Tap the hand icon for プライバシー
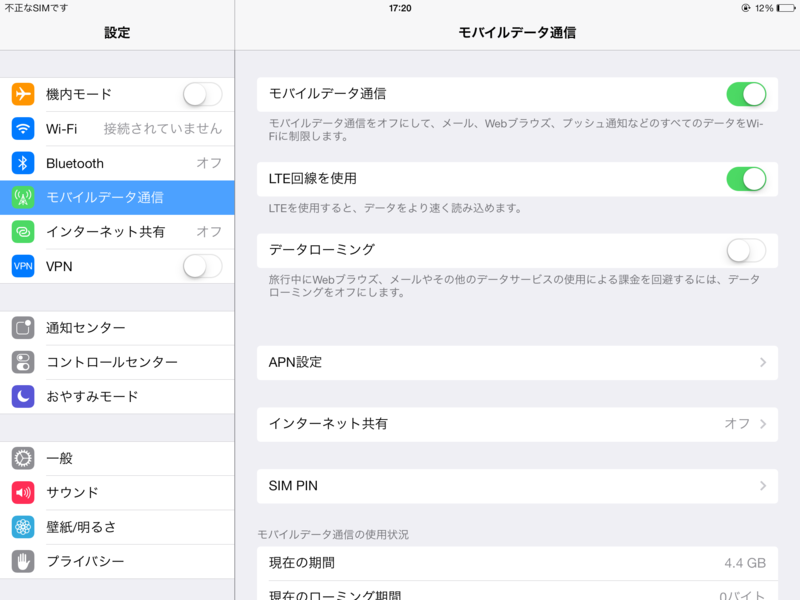This screenshot has width=800, height=600. [x=23, y=561]
